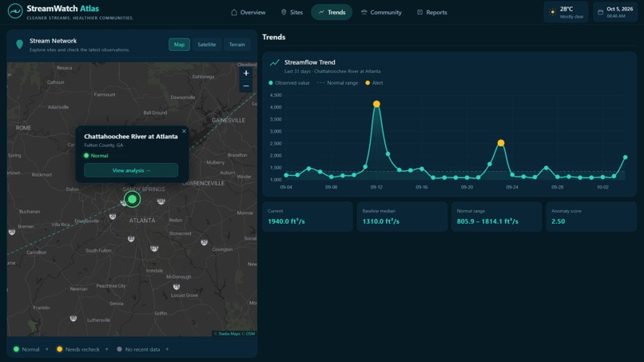Expand the arrow beside Normal legend entry
The image size is (644, 362).
47,349
